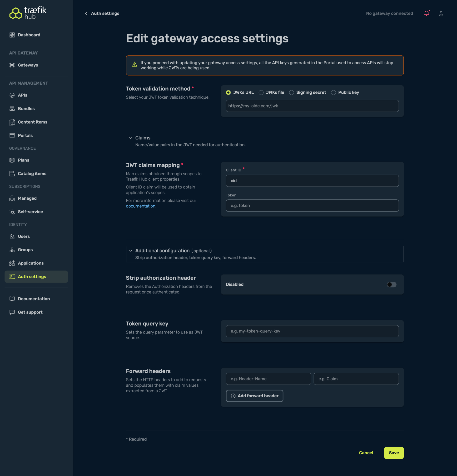
Task: Focus the Client ID field
Action: pos(312,181)
